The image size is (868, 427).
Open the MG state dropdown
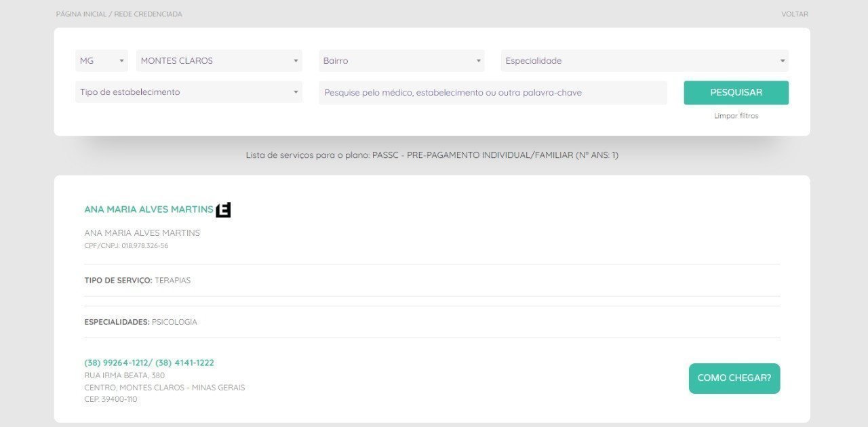(102, 61)
